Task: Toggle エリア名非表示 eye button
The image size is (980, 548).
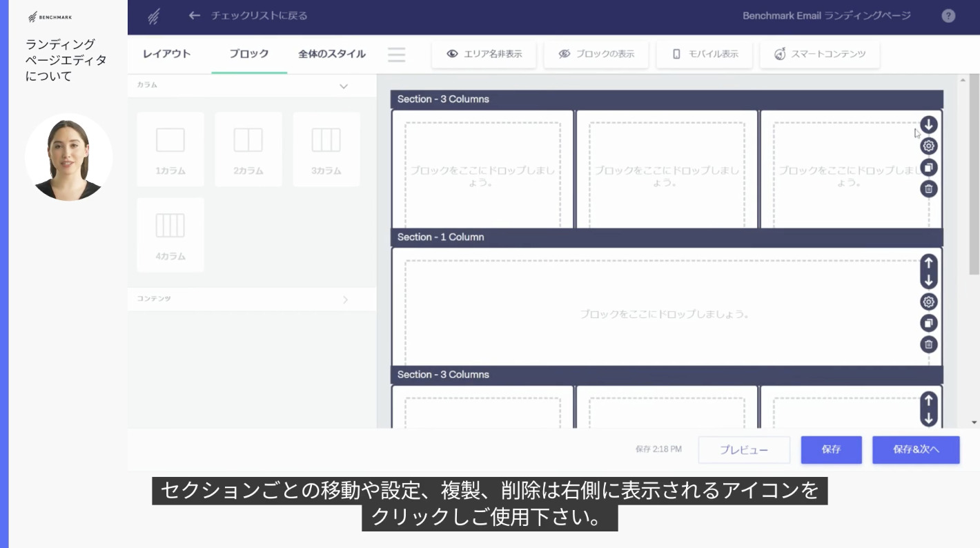Action: click(484, 54)
